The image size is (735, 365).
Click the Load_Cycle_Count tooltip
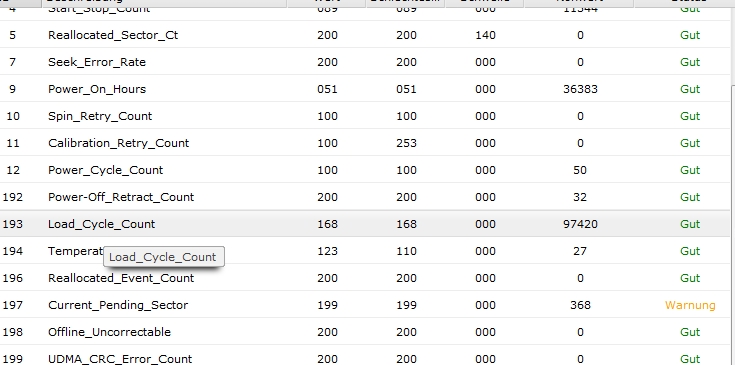(164, 257)
